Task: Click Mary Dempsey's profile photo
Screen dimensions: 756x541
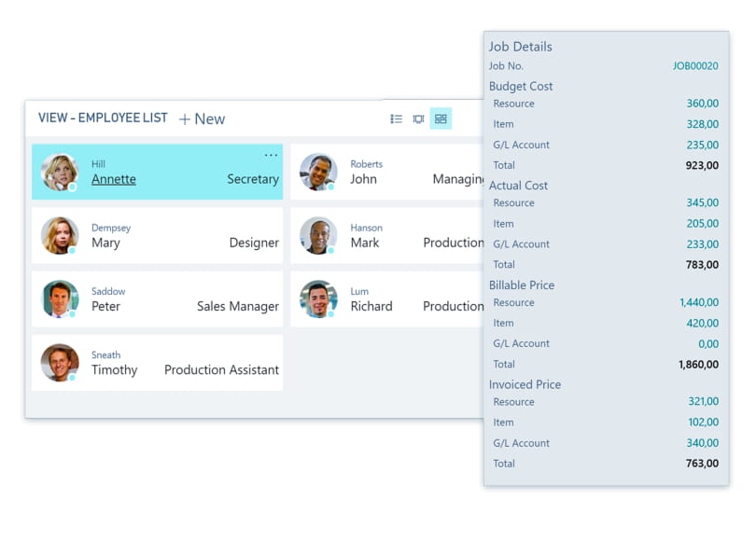Action: [60, 236]
